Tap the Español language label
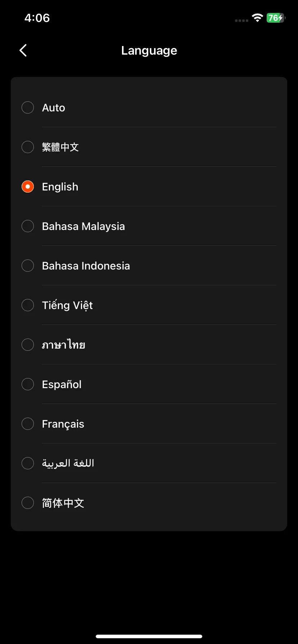This screenshot has width=298, height=644. tap(62, 385)
